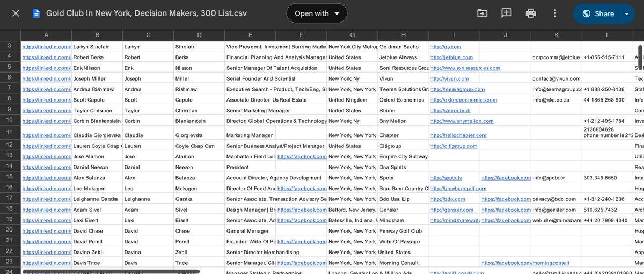Open the http://vivun.com link

tap(450, 78)
